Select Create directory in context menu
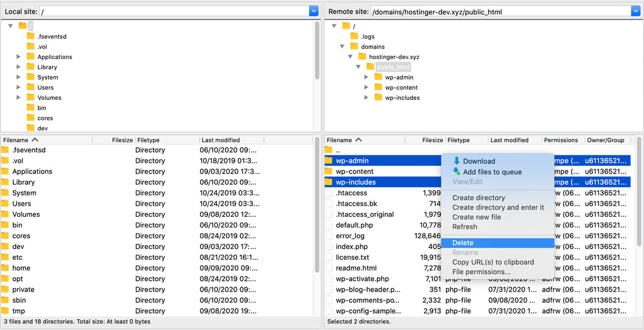This screenshot has height=330, width=644. pyautogui.click(x=479, y=197)
